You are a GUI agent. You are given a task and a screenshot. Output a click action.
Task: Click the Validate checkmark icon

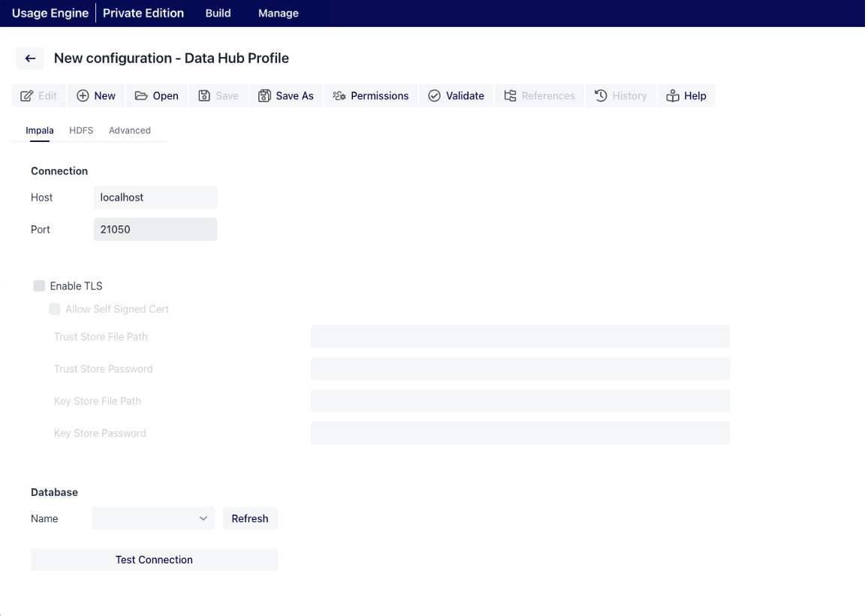click(434, 96)
